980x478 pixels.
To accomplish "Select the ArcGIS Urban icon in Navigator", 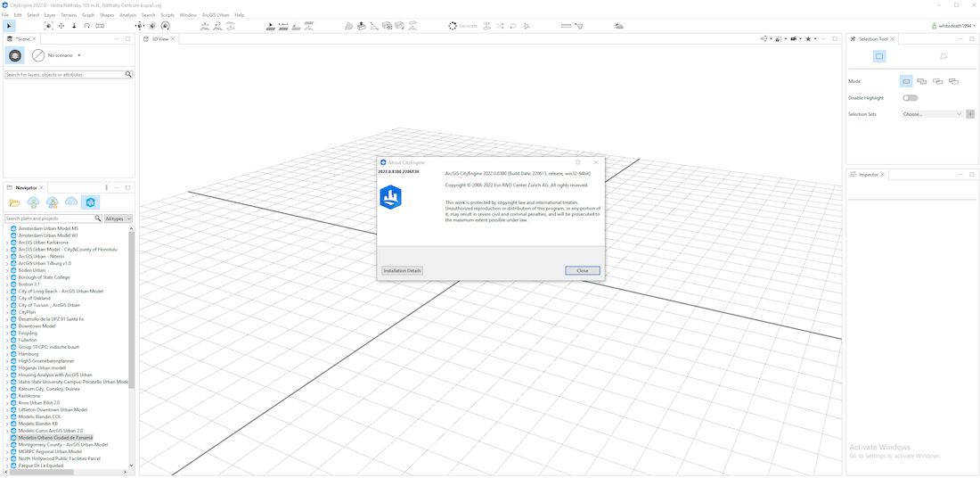I will pyautogui.click(x=90, y=202).
